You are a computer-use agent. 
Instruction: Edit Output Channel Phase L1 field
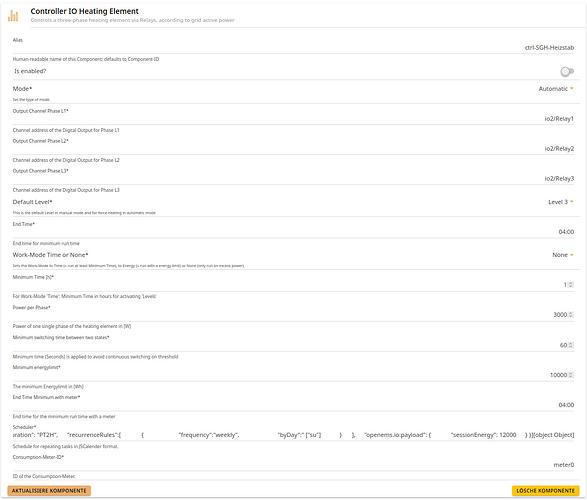pyautogui.click(x=293, y=119)
